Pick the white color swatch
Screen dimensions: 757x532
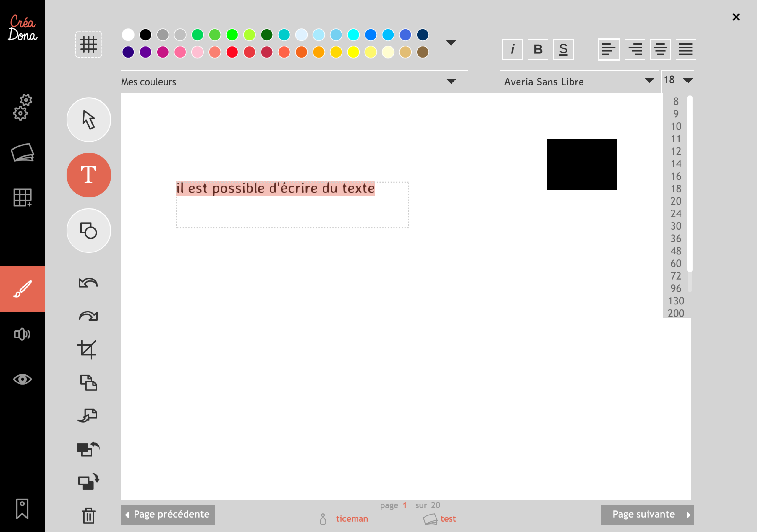(x=128, y=35)
